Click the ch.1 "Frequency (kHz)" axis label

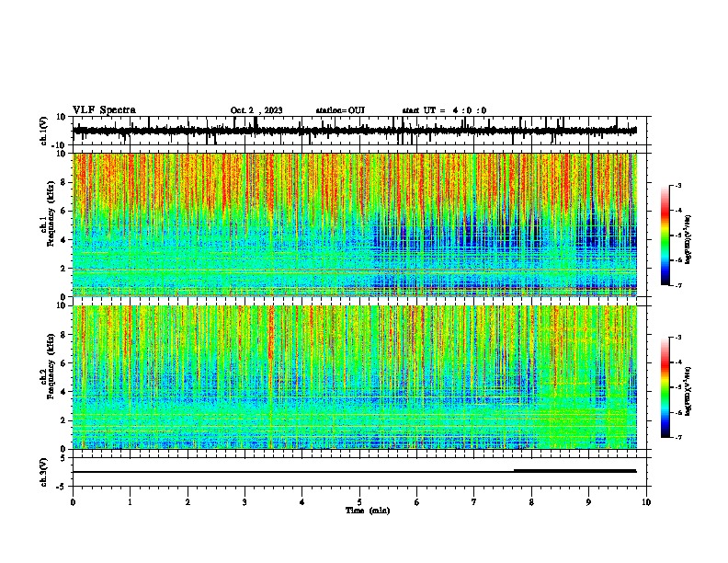pos(51,214)
